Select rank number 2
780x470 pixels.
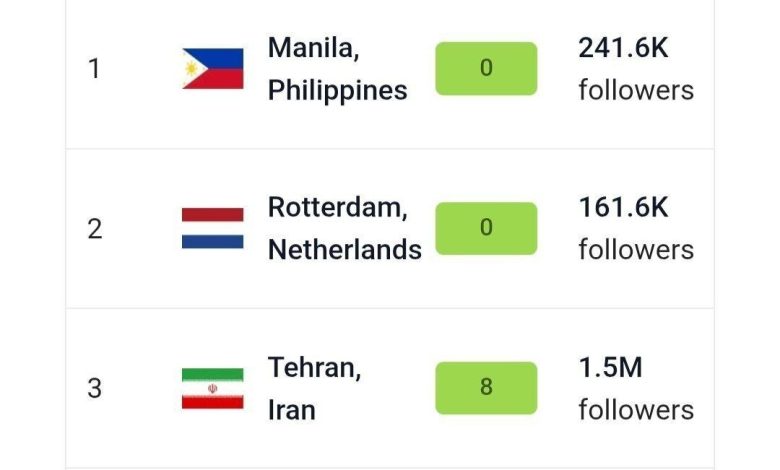[x=94, y=228]
